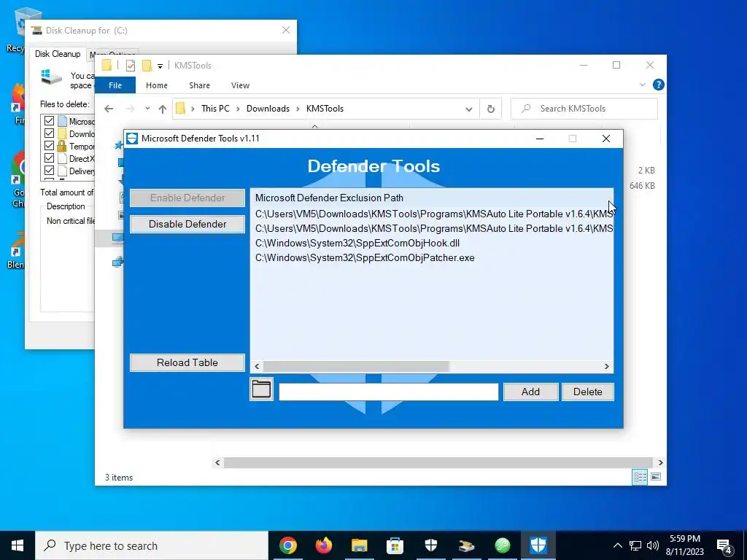The width and height of the screenshot is (747, 560).
Task: Open volume control tray icon
Action: tap(653, 545)
